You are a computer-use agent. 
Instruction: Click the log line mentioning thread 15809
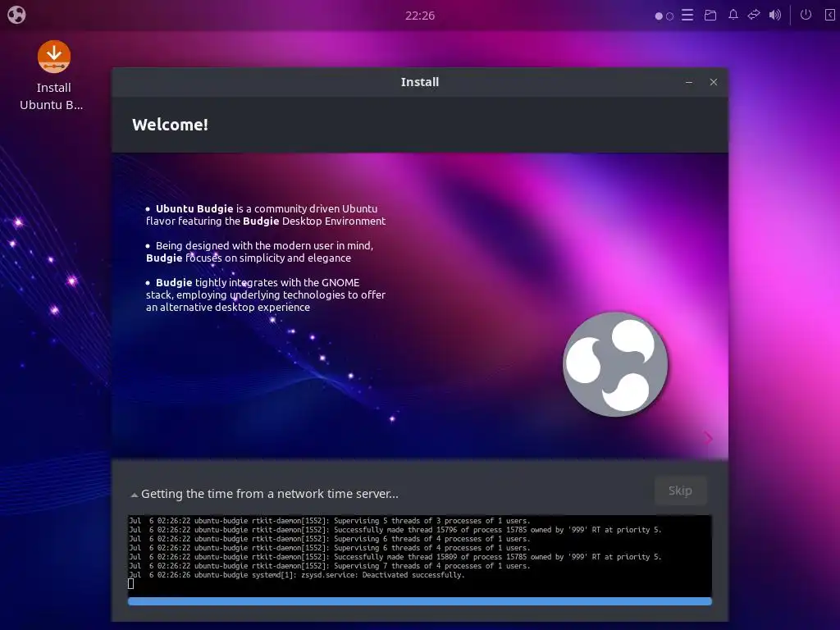click(395, 557)
